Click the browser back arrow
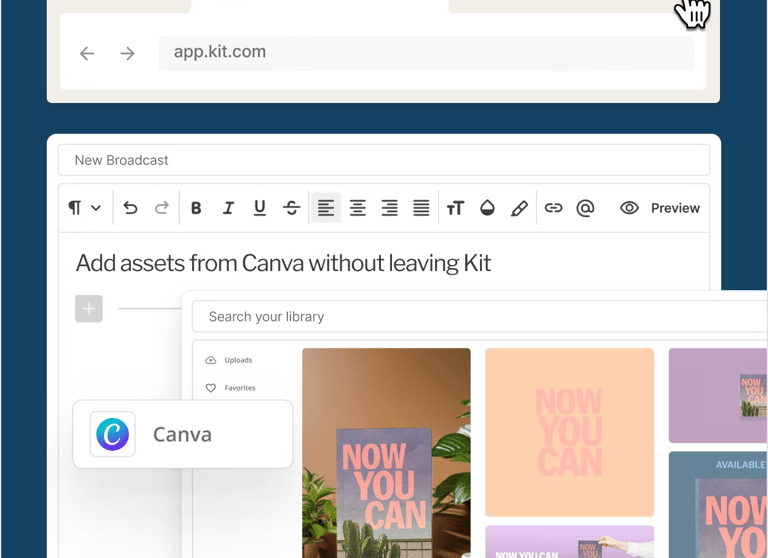This screenshot has height=558, width=768. 87,53
